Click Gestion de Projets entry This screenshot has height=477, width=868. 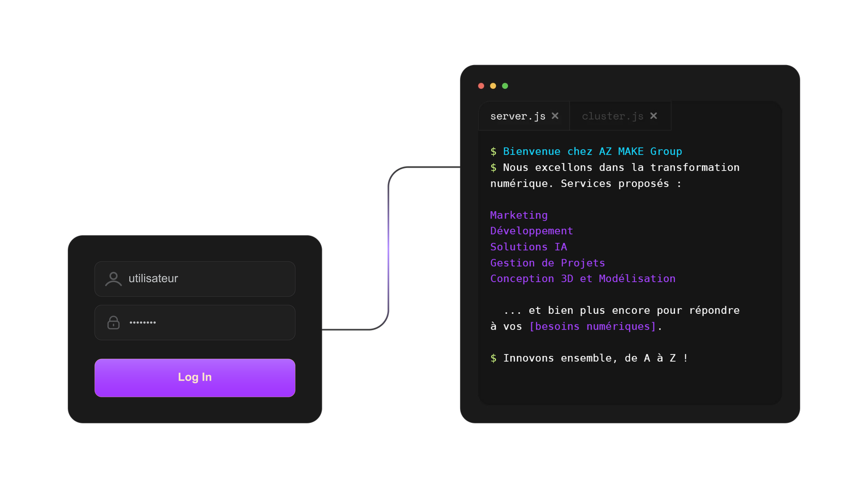coord(547,263)
